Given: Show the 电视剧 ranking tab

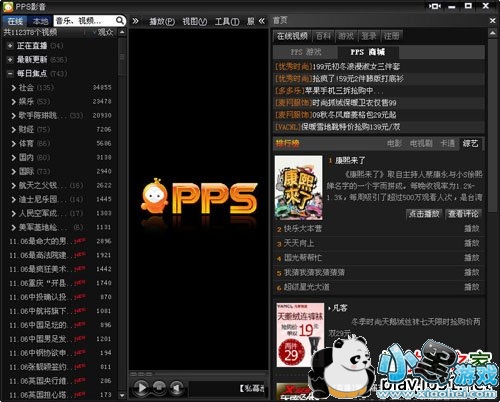Looking at the screenshot, I should tap(421, 144).
